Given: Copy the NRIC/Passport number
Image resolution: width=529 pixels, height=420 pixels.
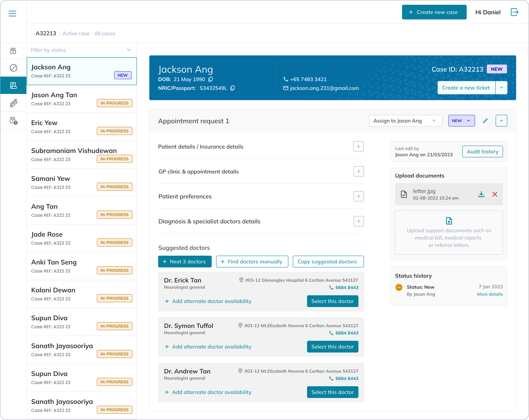Looking at the screenshot, I should point(233,88).
